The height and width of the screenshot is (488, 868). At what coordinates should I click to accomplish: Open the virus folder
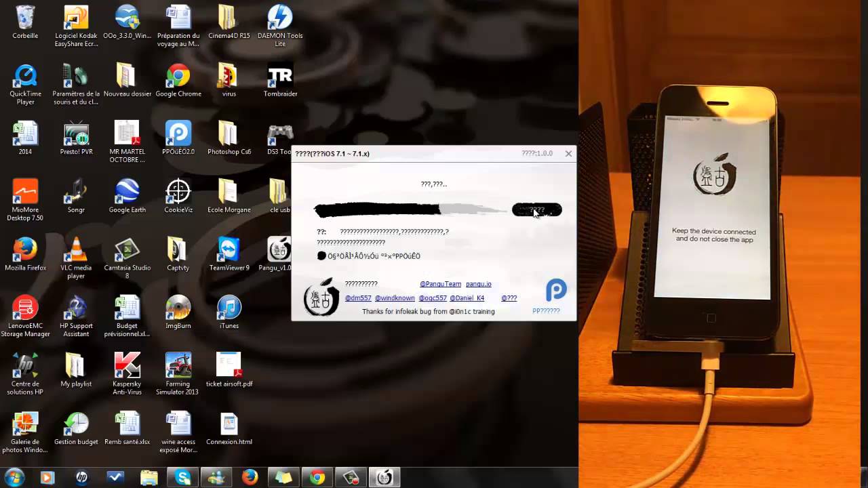(229, 81)
